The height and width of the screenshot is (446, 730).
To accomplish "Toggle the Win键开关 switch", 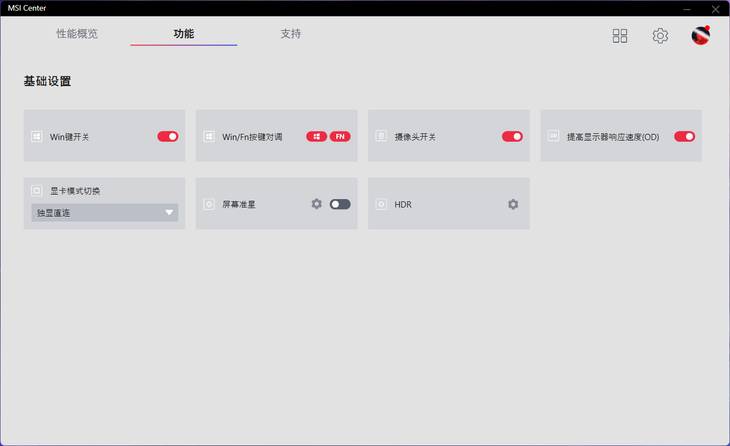I will pyautogui.click(x=168, y=136).
